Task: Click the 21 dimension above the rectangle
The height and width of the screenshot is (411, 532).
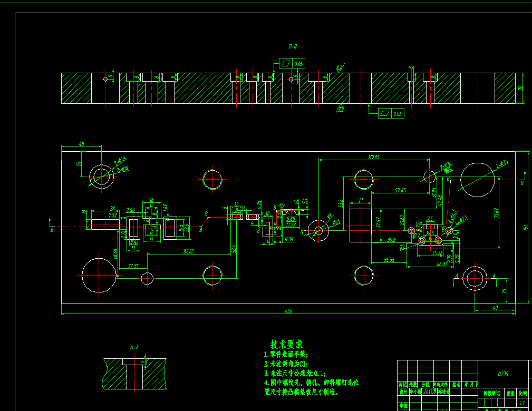Action: (x=361, y=200)
